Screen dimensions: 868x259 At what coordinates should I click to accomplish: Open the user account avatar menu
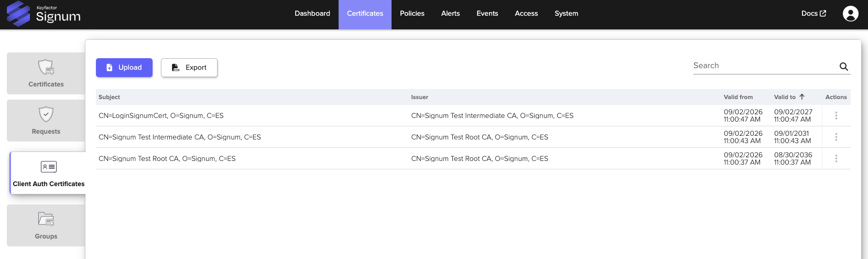[850, 14]
